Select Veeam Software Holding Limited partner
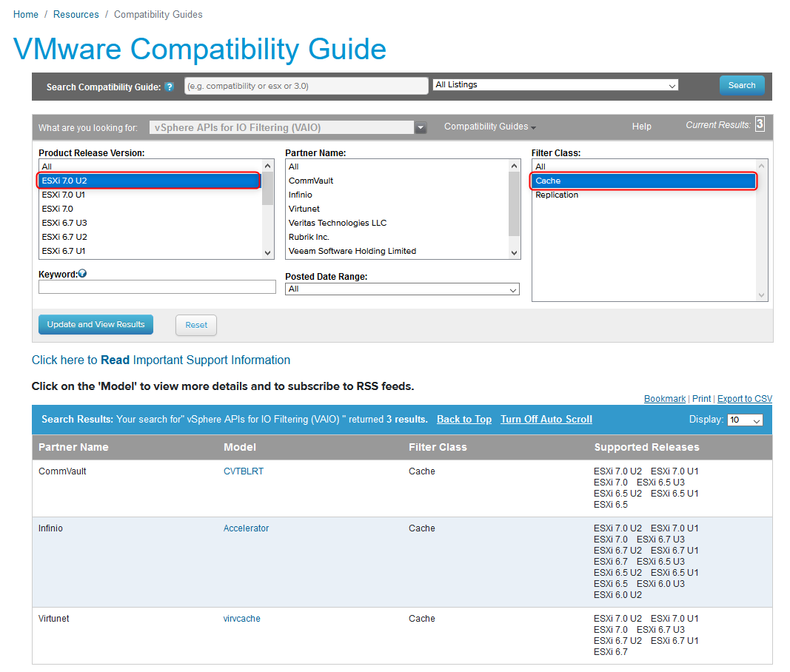The height and width of the screenshot is (672, 790). (x=397, y=252)
